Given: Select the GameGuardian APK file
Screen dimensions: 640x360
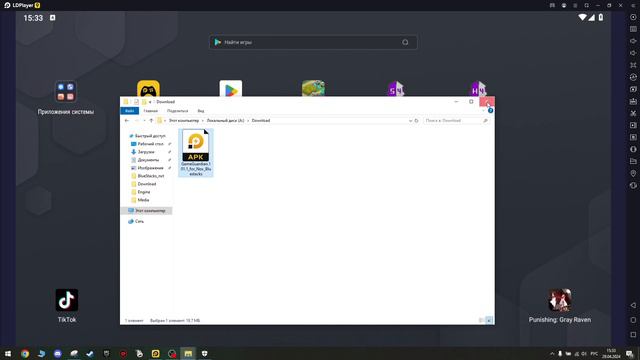Looking at the screenshot, I should 196,153.
